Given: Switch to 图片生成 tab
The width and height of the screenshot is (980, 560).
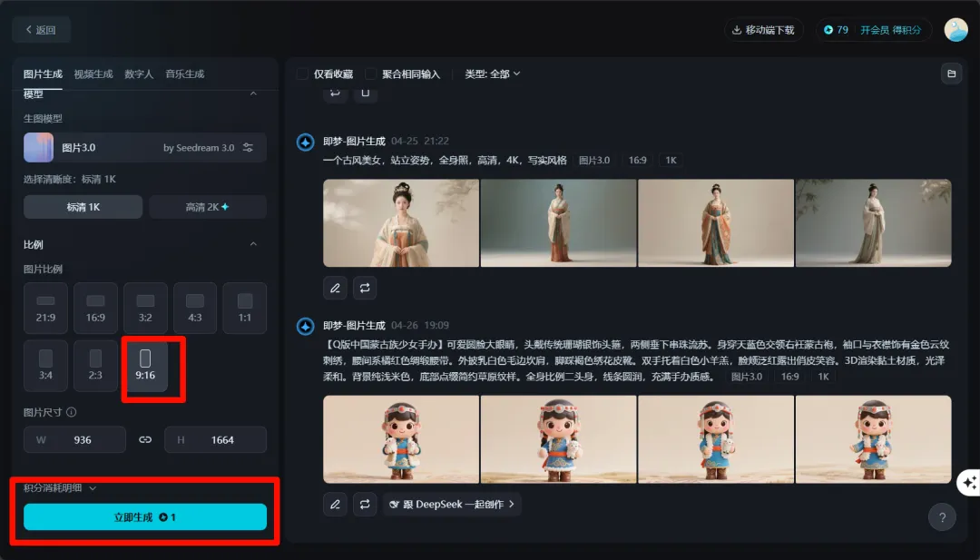Looking at the screenshot, I should point(44,74).
